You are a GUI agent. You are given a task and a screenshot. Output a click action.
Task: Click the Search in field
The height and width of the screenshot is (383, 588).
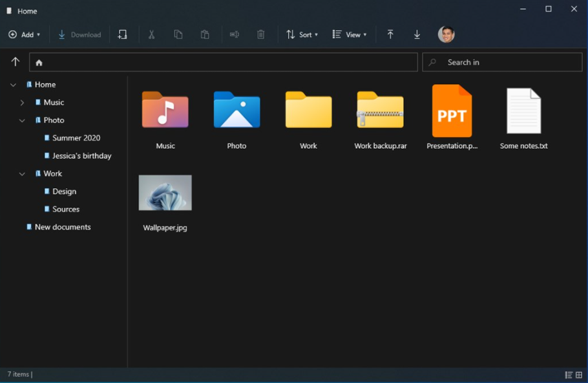pyautogui.click(x=502, y=62)
